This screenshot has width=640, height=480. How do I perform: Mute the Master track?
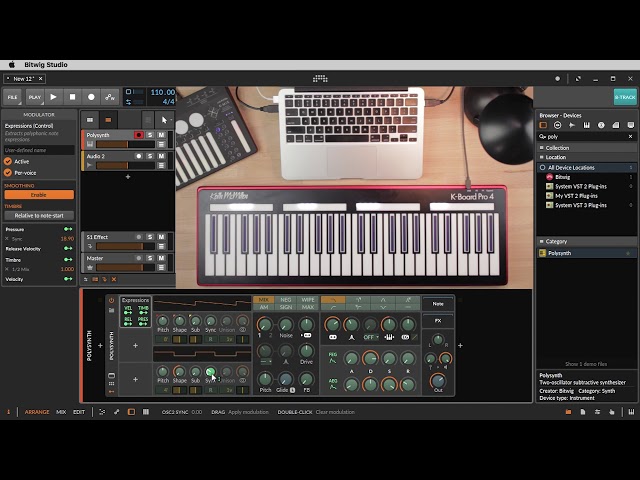point(161,258)
